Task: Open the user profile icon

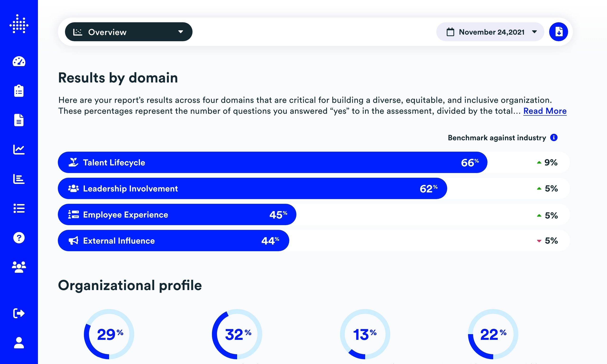Action: click(19, 343)
